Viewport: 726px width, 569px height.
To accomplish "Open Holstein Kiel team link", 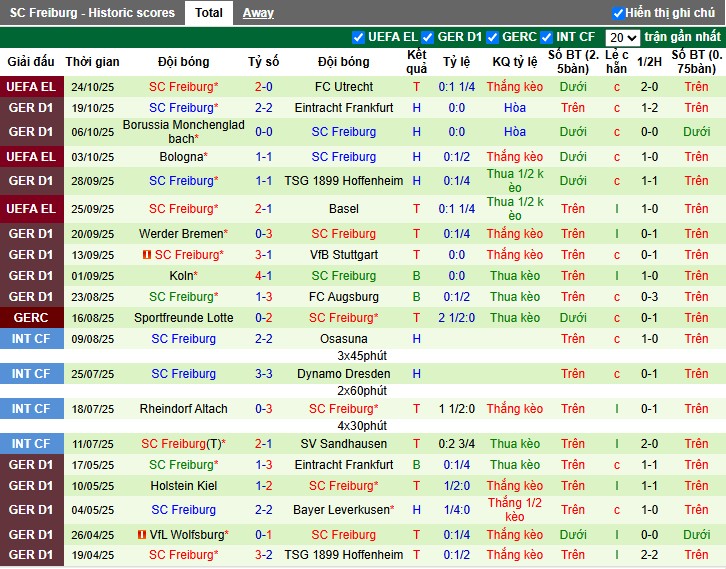I will tap(183, 486).
